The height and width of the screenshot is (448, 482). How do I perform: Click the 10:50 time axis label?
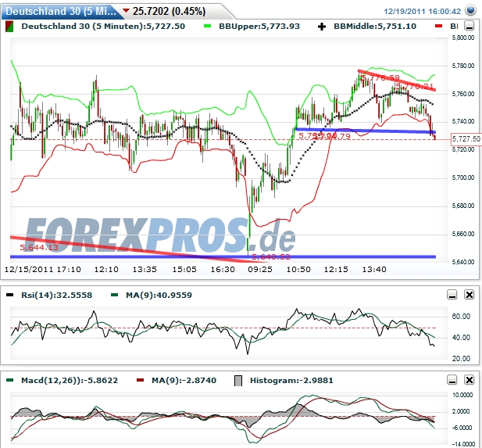click(x=298, y=270)
